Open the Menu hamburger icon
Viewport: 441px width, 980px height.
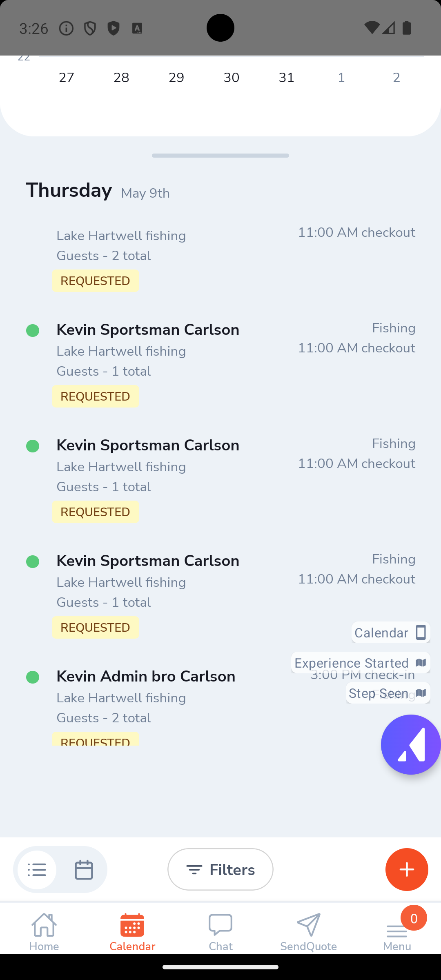click(397, 931)
